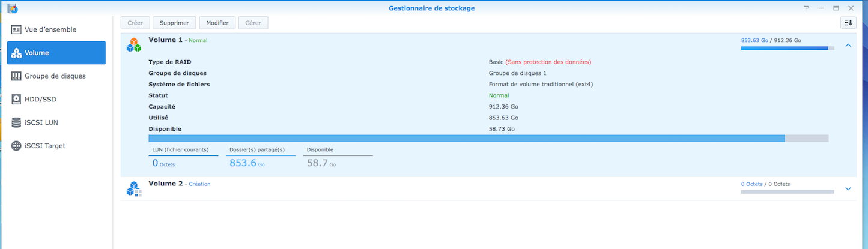Select the Volume 2 title

pos(165,183)
